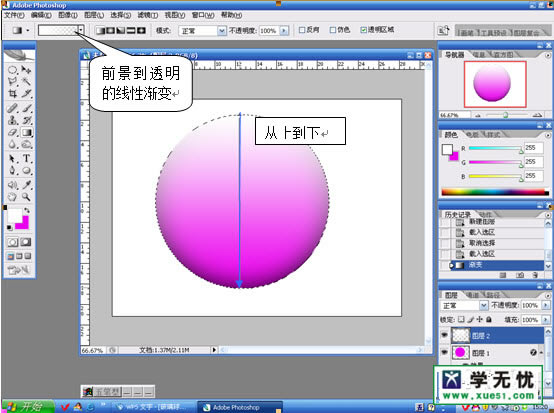Toggle lock transparent pixels in Layers panel
Screen dimensions: 554x413
461,319
